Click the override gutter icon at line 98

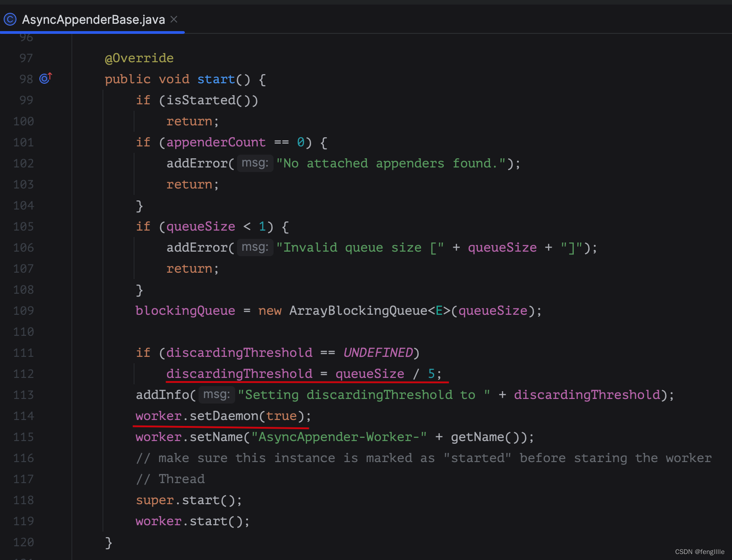click(46, 78)
